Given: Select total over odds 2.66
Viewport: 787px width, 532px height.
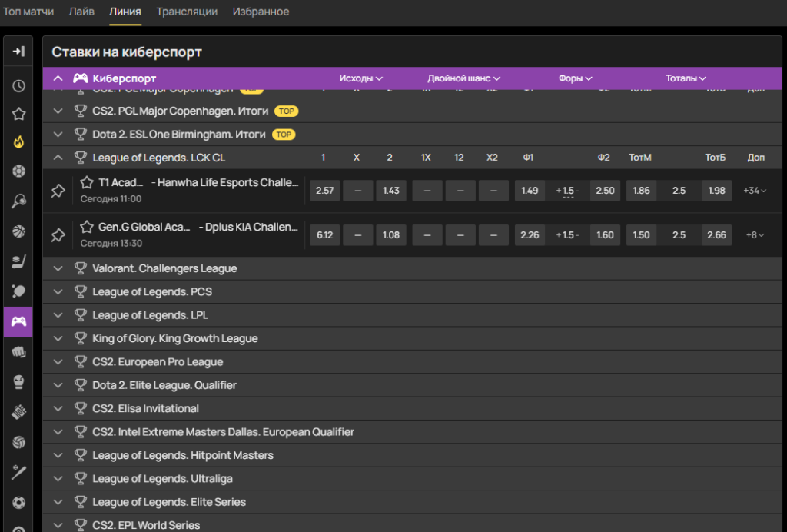Looking at the screenshot, I should pos(716,235).
